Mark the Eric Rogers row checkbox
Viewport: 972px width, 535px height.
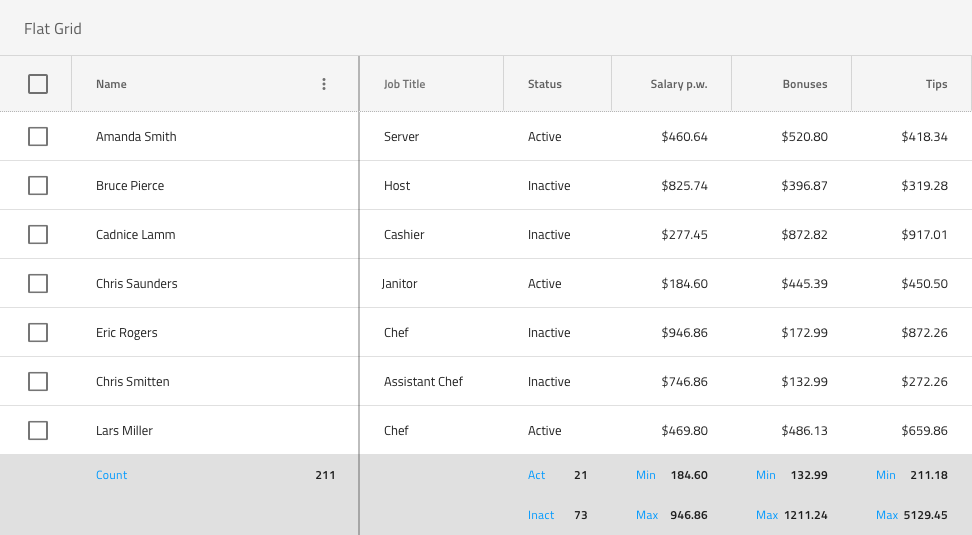click(x=38, y=333)
